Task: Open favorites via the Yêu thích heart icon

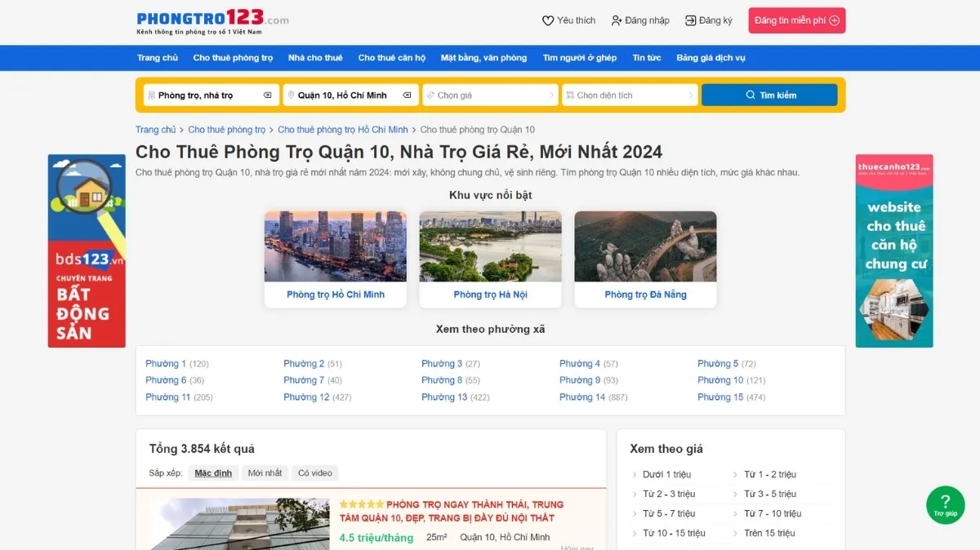Action: (547, 20)
